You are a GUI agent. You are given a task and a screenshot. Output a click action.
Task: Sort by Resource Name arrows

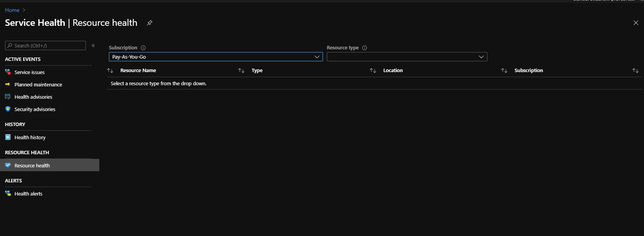[110, 71]
